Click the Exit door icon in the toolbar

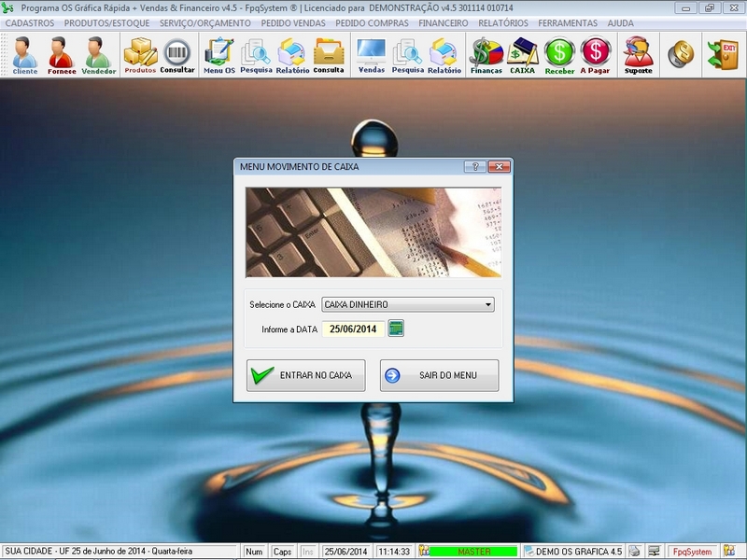(x=723, y=54)
